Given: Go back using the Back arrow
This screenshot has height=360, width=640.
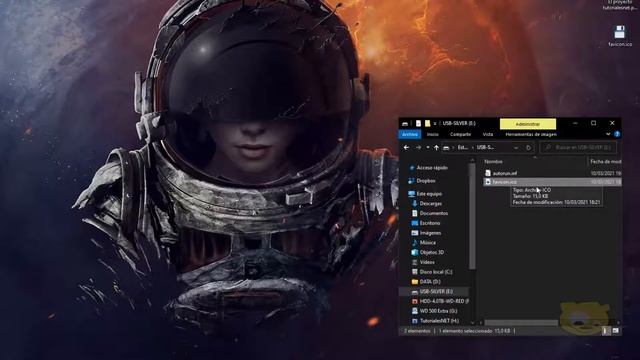Looking at the screenshot, I should pyautogui.click(x=406, y=147).
